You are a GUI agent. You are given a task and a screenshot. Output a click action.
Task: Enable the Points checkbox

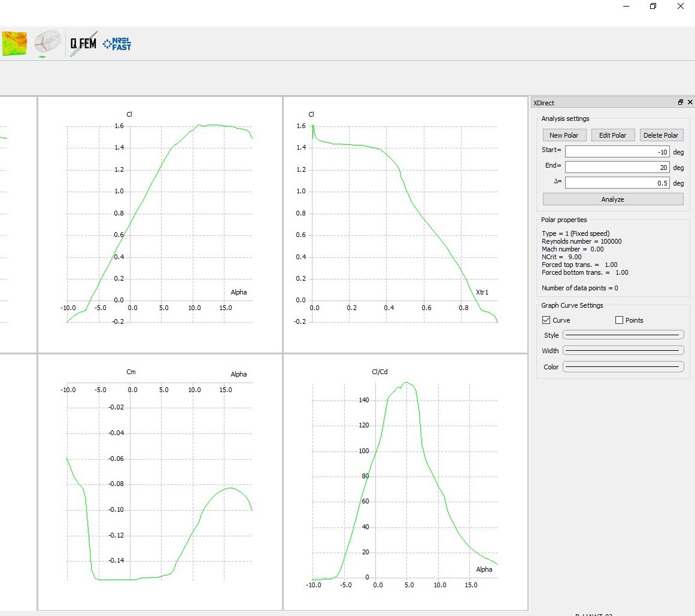pos(619,320)
